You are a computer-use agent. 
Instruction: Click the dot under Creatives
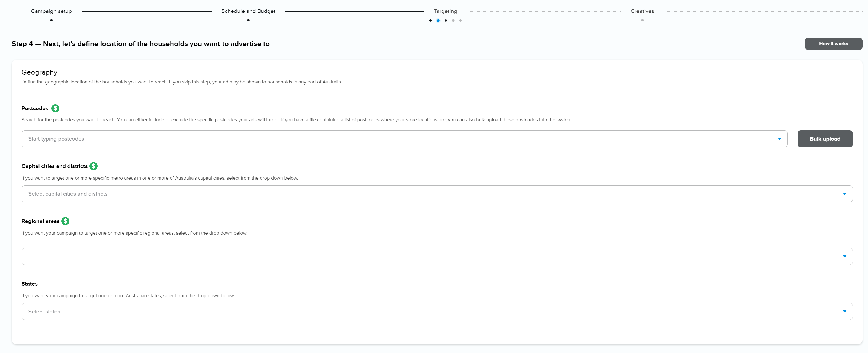coord(642,20)
